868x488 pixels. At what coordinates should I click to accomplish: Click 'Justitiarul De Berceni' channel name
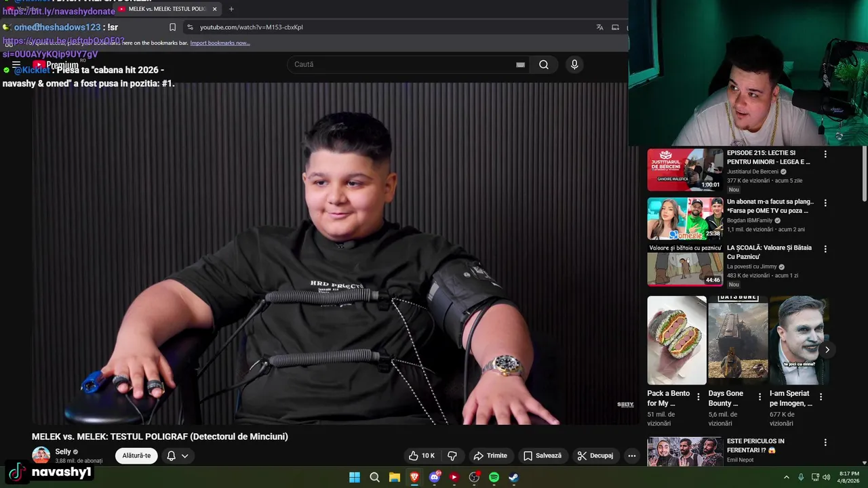point(753,171)
